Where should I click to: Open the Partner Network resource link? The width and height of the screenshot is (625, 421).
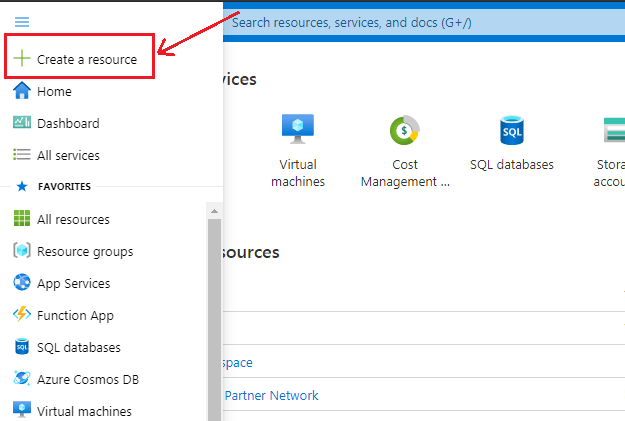pos(271,395)
